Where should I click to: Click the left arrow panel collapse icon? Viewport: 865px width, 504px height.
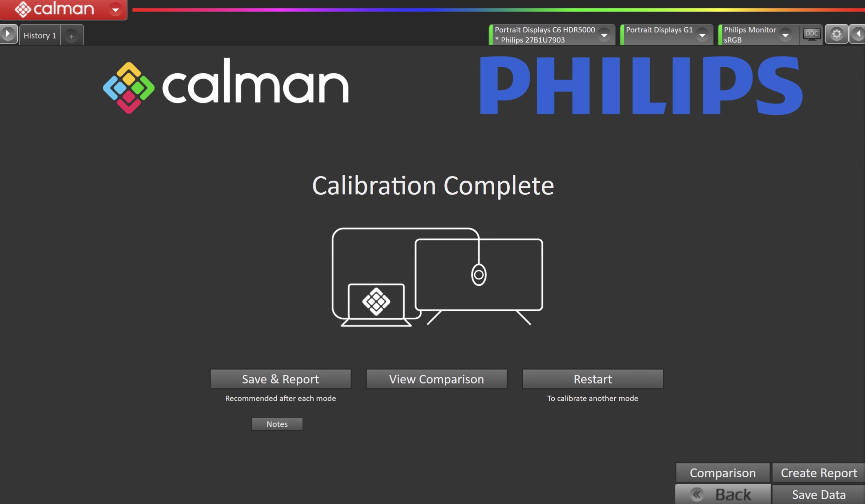(858, 34)
